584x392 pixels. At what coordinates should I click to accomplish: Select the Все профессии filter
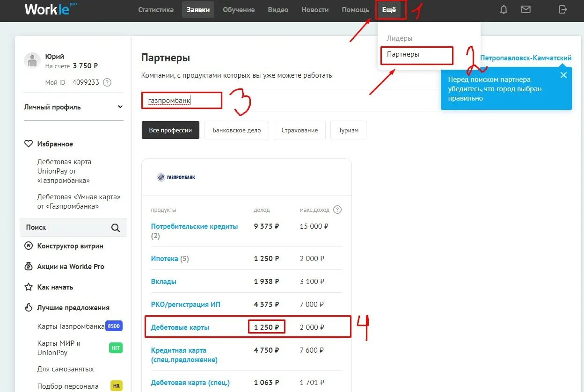pyautogui.click(x=170, y=130)
